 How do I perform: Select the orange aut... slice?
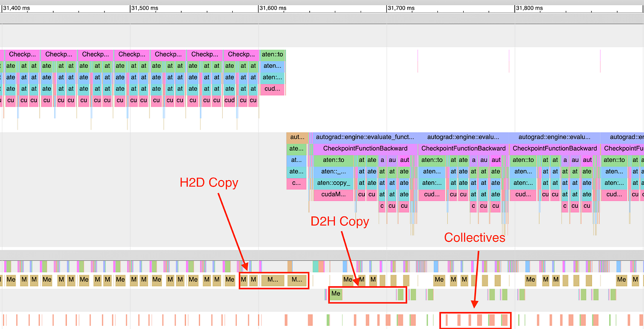point(297,137)
